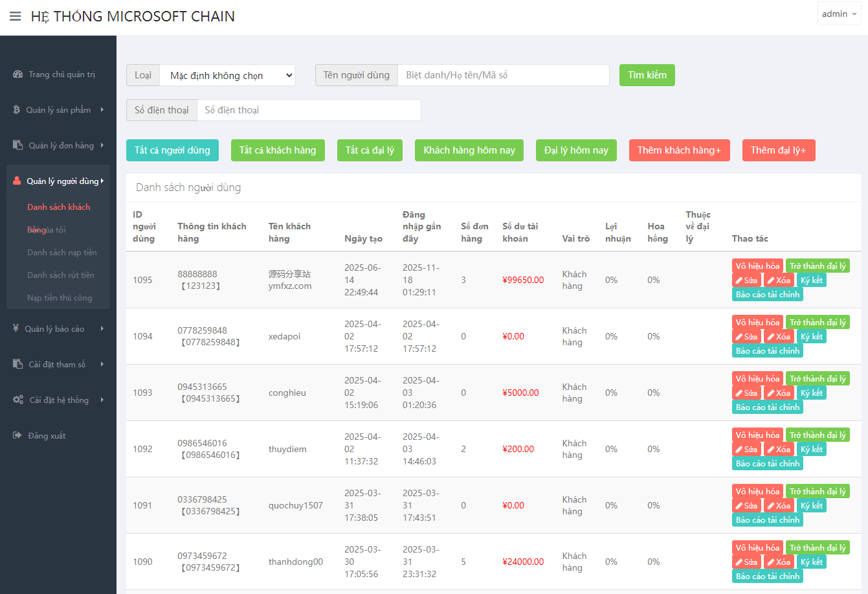Click the hamburger menu icon in header
This screenshot has width=868, height=594.
pos(15,16)
